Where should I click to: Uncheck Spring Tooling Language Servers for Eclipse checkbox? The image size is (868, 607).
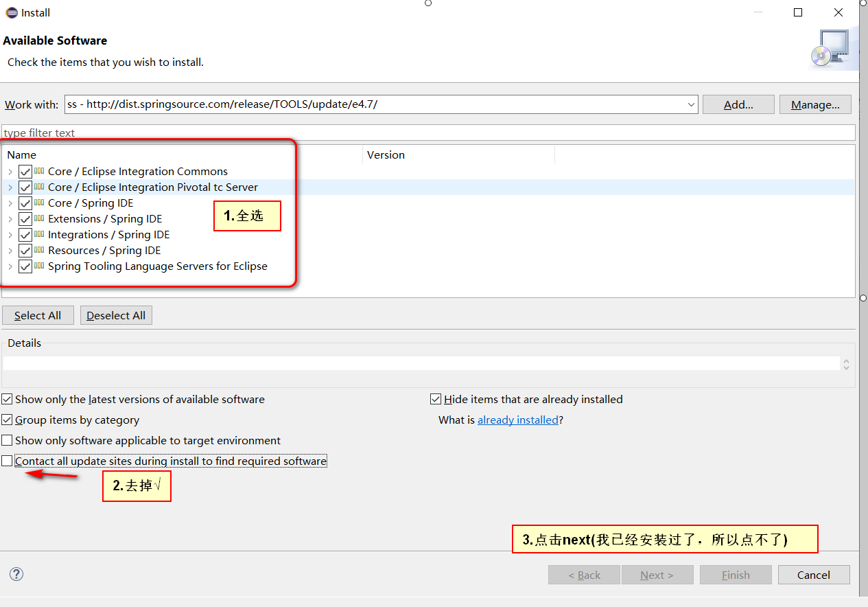tap(25, 266)
